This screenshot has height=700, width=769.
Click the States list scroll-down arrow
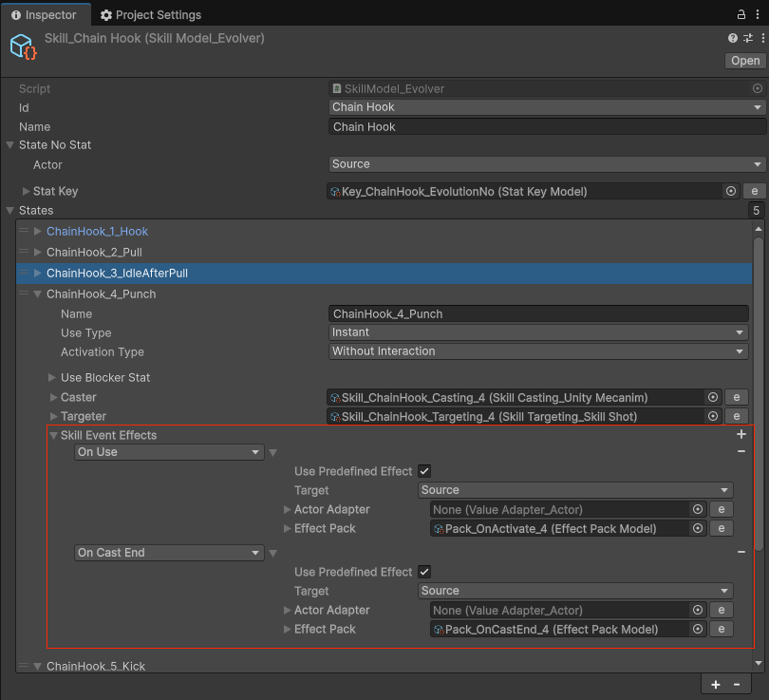pos(759,663)
